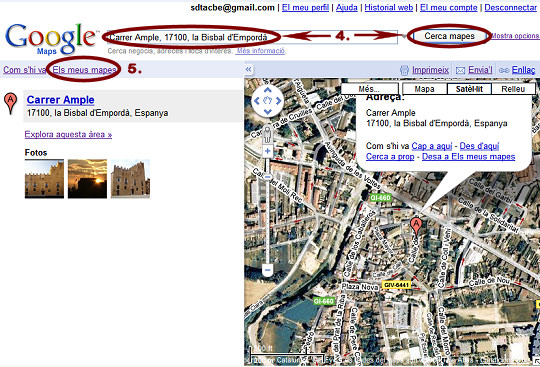
Task: Pan the map right with arrow control
Action: pos(278,101)
